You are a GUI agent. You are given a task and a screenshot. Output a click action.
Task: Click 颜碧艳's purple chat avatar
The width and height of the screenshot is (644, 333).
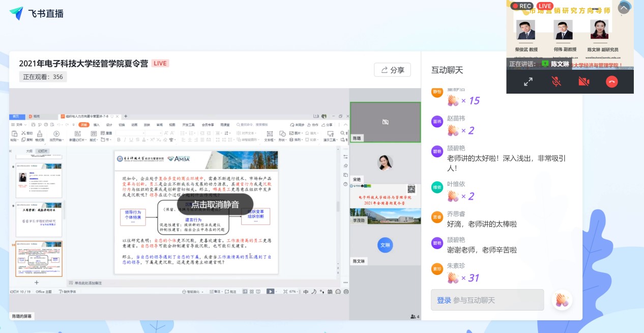[437, 151]
